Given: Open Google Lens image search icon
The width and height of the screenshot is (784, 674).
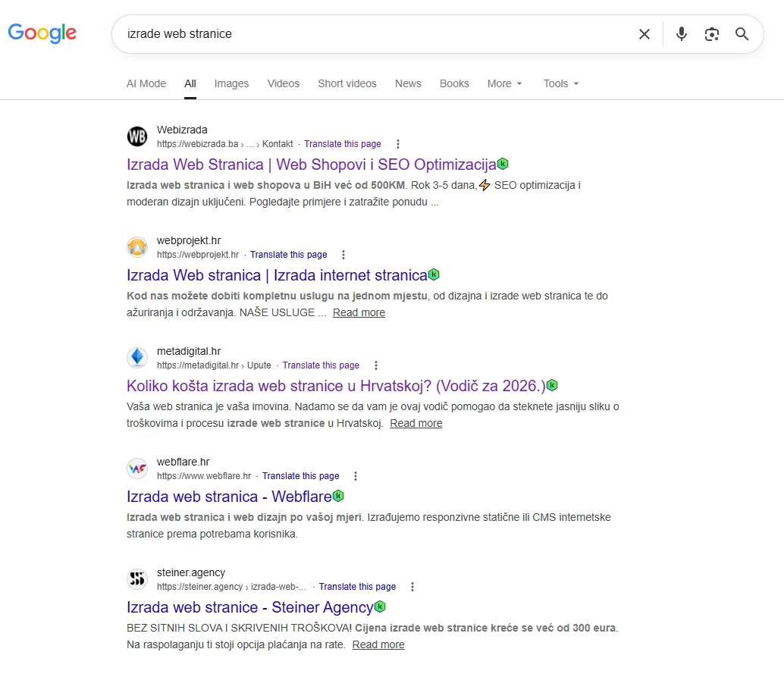Looking at the screenshot, I should 711,34.
